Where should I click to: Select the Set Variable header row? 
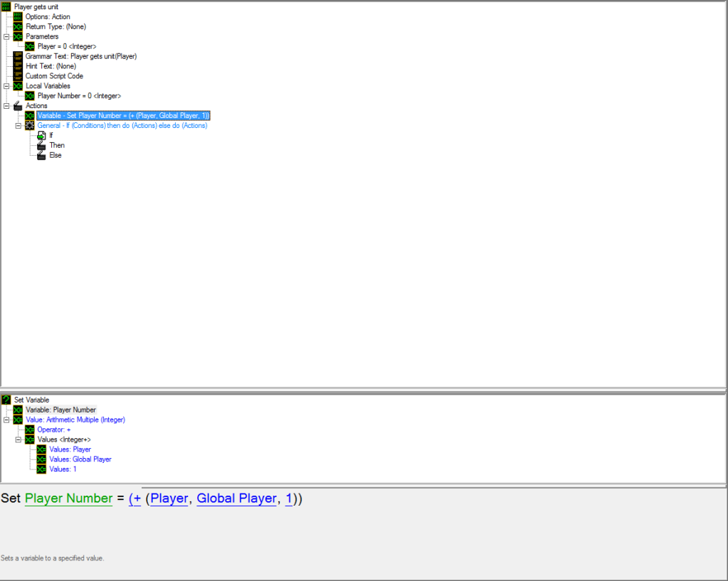pyautogui.click(x=31, y=400)
